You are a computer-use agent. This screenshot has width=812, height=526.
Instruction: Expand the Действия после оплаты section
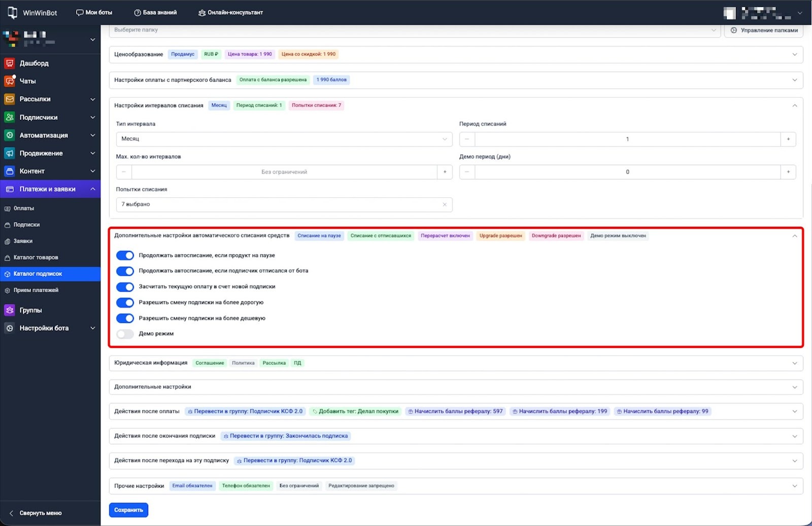(x=794, y=411)
